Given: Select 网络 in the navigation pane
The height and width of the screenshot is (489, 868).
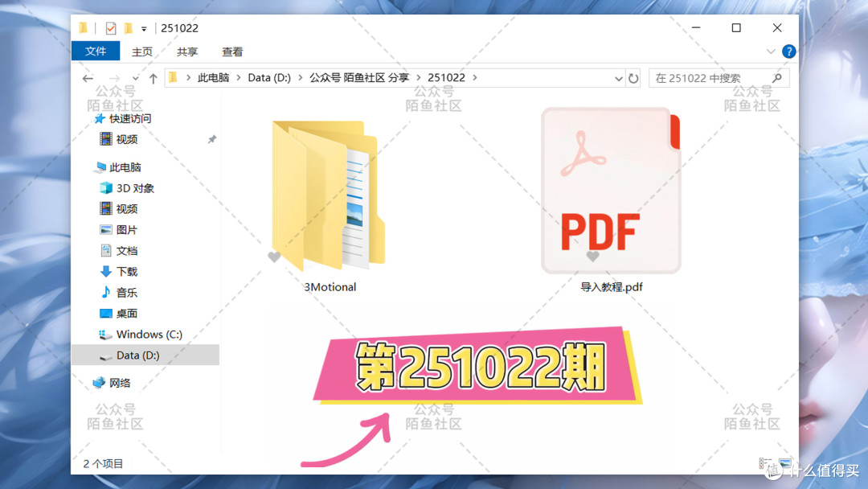Looking at the screenshot, I should click(x=120, y=383).
